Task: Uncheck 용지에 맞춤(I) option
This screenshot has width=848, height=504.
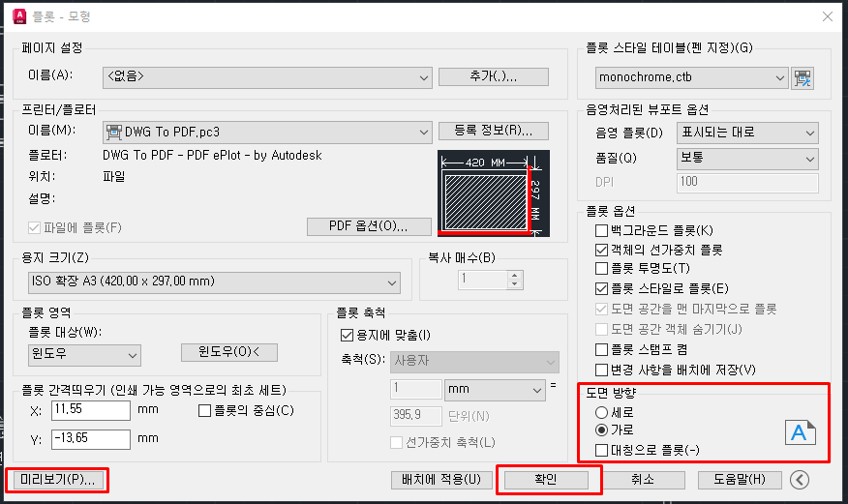Action: point(347,336)
